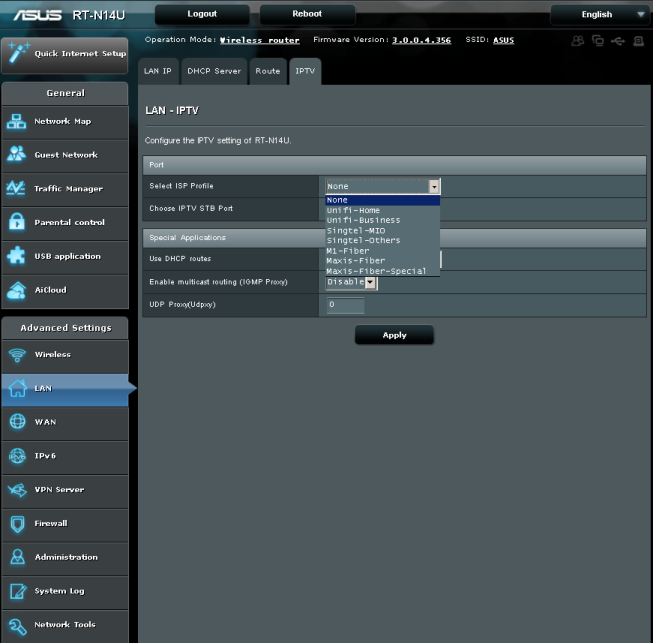Open Traffic Manager icon
The height and width of the screenshot is (643, 653).
coord(17,188)
